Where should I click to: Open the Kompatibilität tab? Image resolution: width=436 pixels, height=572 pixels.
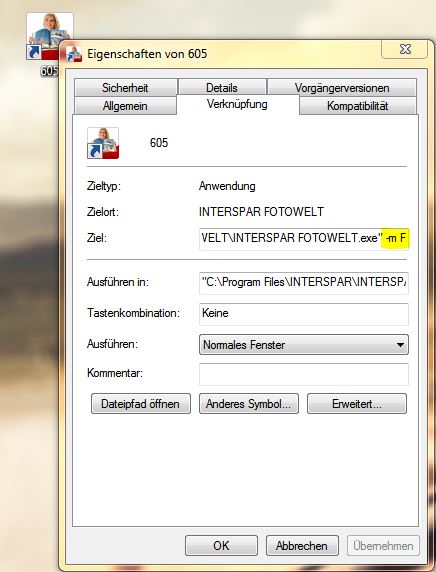pos(358,106)
